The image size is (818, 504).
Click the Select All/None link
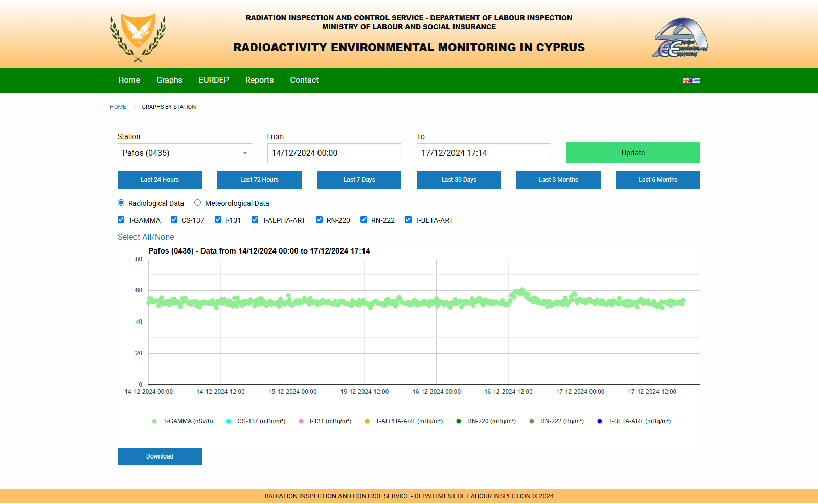pyautogui.click(x=146, y=237)
